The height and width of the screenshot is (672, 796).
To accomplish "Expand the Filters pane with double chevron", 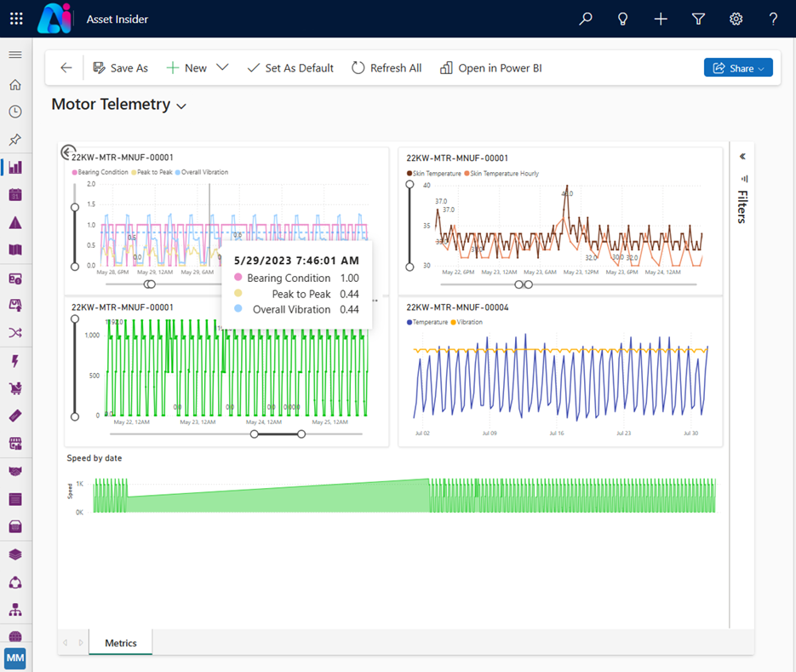I will tap(742, 157).
